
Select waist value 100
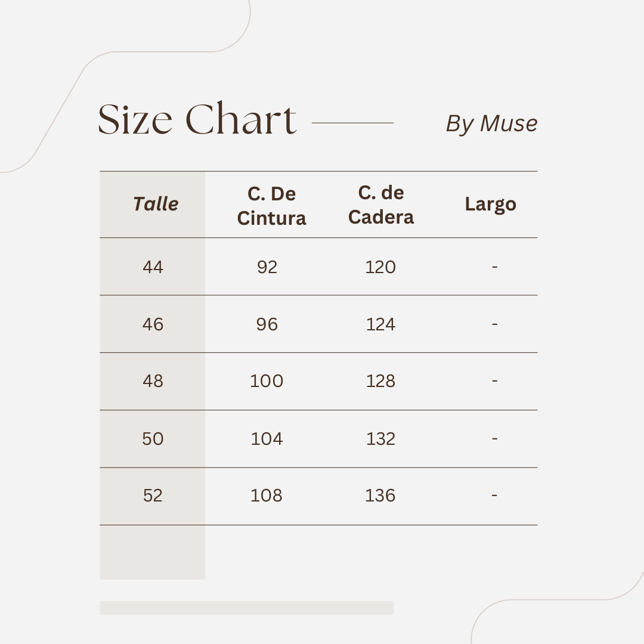tap(267, 381)
